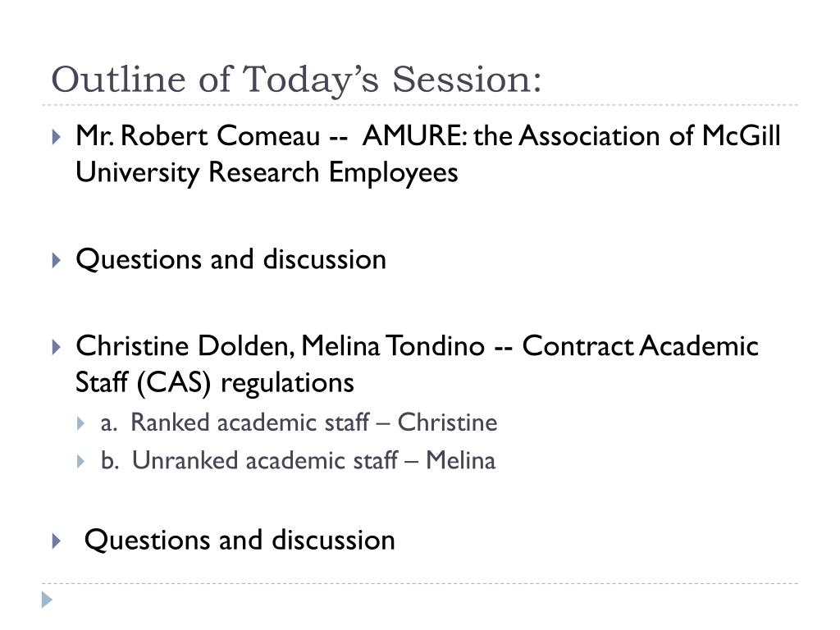Image resolution: width=840 pixels, height=630 pixels.
Task: Click sub-item a. Ranked academic staff – Christine
Action: pos(299,422)
